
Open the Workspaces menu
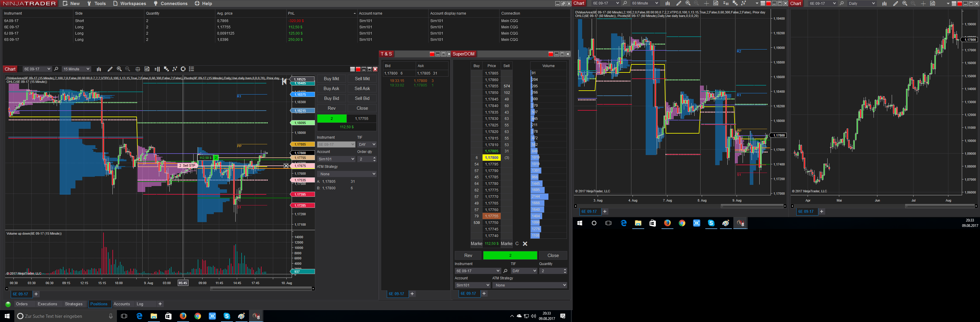click(x=129, y=3)
